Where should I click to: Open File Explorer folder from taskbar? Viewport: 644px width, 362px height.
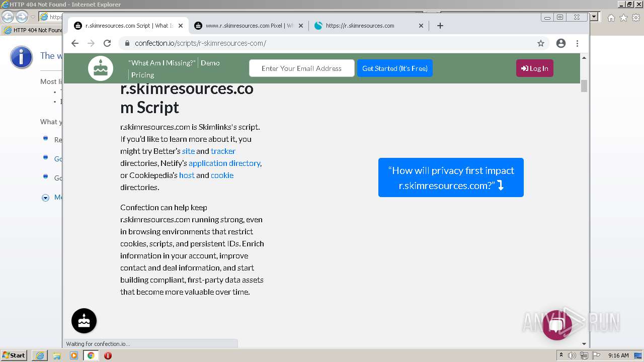57,355
